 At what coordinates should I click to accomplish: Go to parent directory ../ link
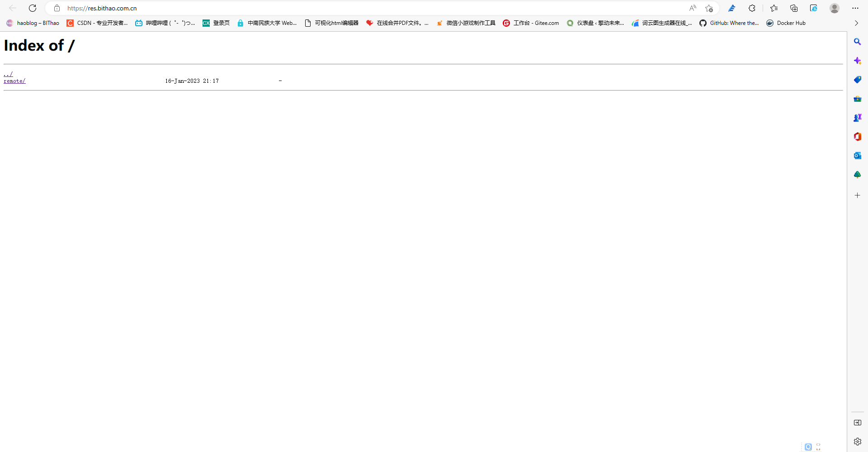pos(8,74)
